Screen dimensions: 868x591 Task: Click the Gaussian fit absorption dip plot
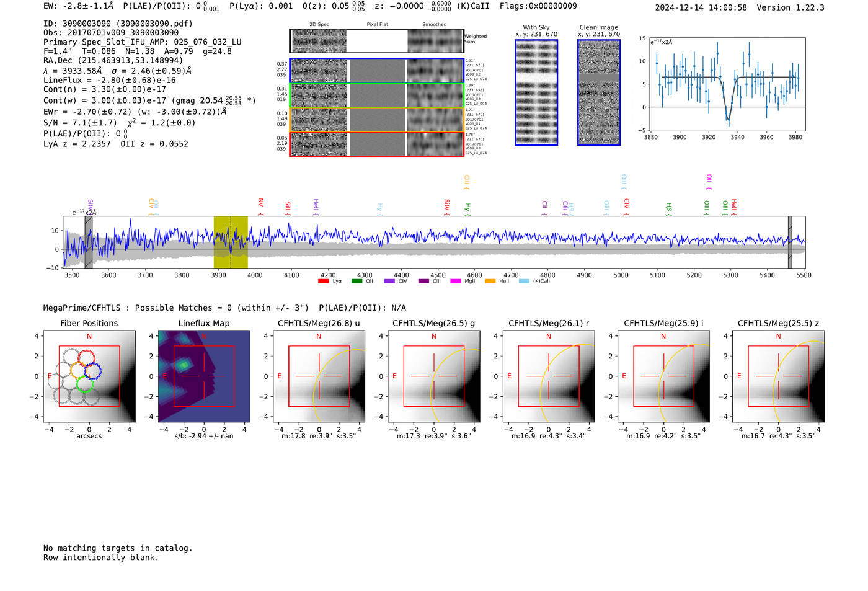(728, 84)
